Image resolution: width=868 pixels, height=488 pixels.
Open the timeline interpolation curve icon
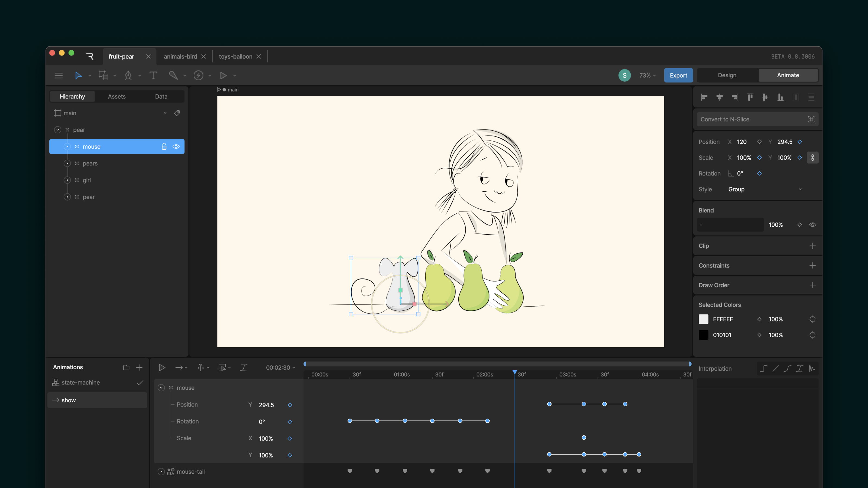[244, 367]
